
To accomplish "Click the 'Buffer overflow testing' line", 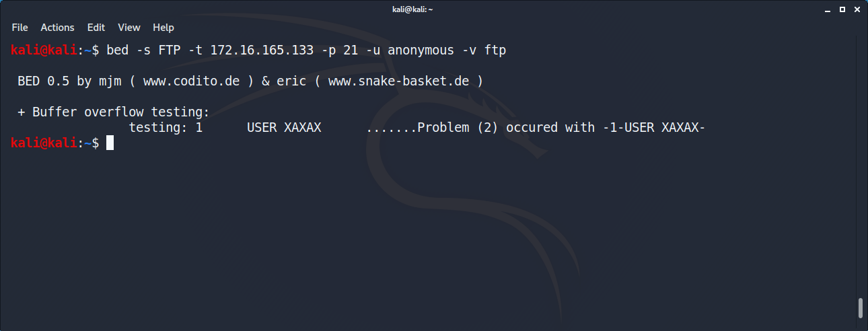I will tap(114, 112).
